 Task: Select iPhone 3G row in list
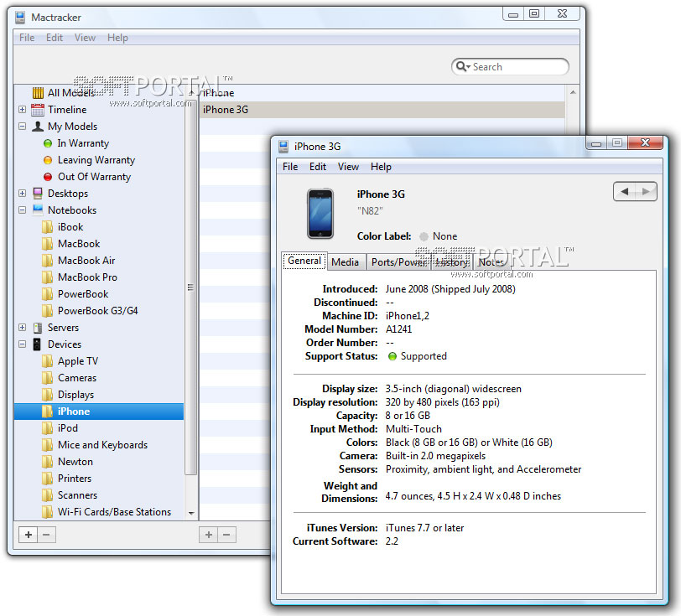(x=382, y=110)
